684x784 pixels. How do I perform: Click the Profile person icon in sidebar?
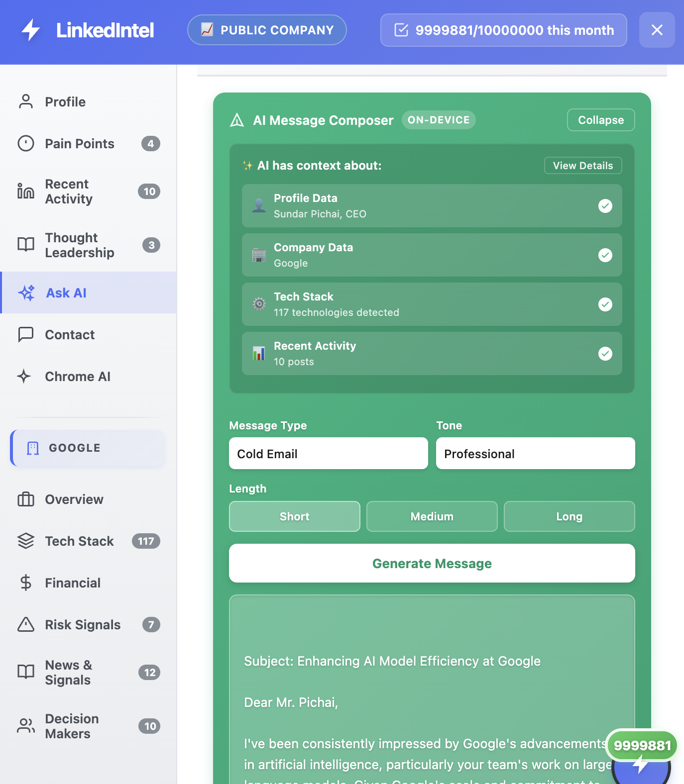click(x=26, y=101)
